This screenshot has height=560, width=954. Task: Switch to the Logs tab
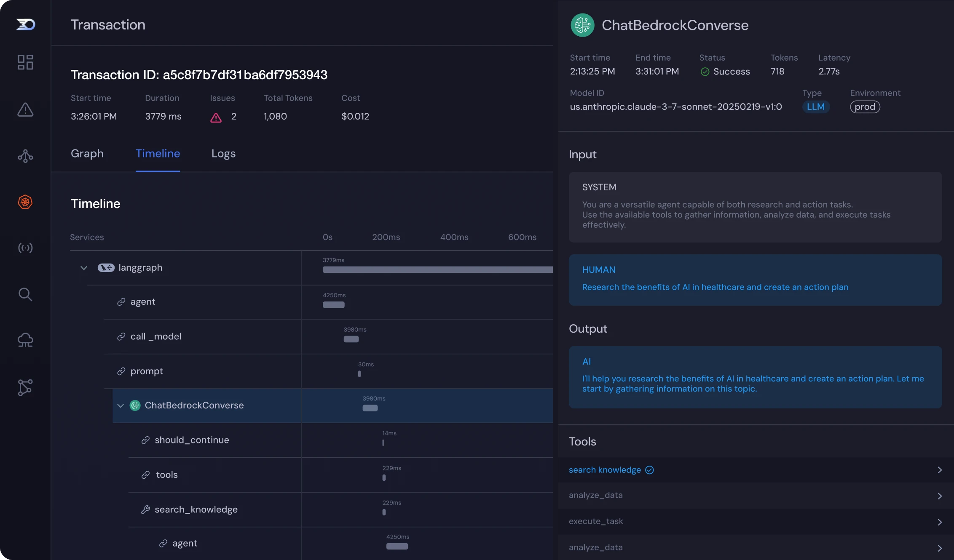pyautogui.click(x=223, y=154)
